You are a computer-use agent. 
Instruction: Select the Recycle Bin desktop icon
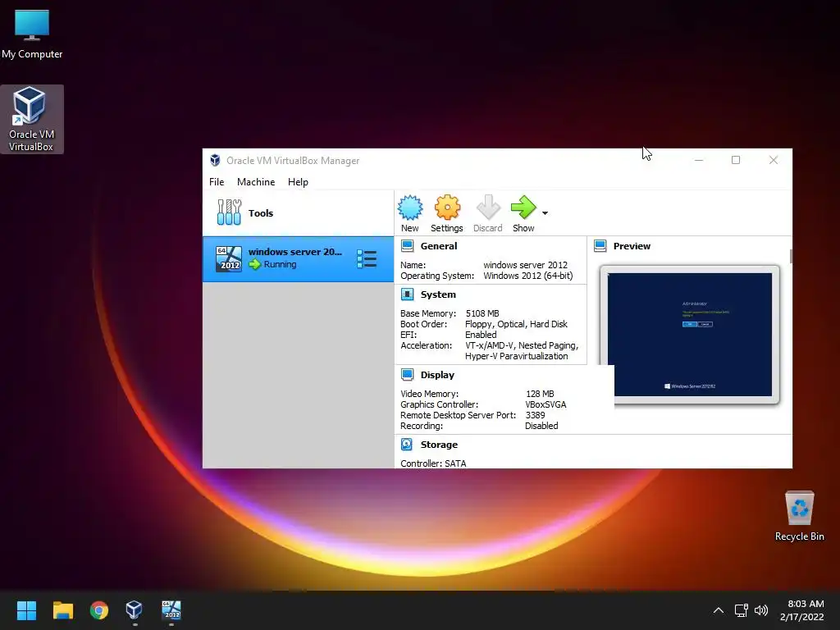tap(799, 516)
